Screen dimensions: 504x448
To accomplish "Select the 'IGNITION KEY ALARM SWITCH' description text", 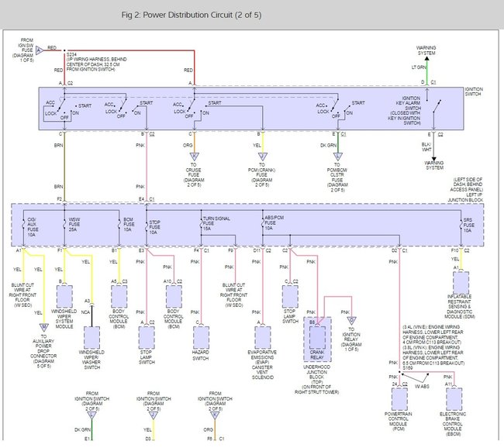I will point(405,110).
